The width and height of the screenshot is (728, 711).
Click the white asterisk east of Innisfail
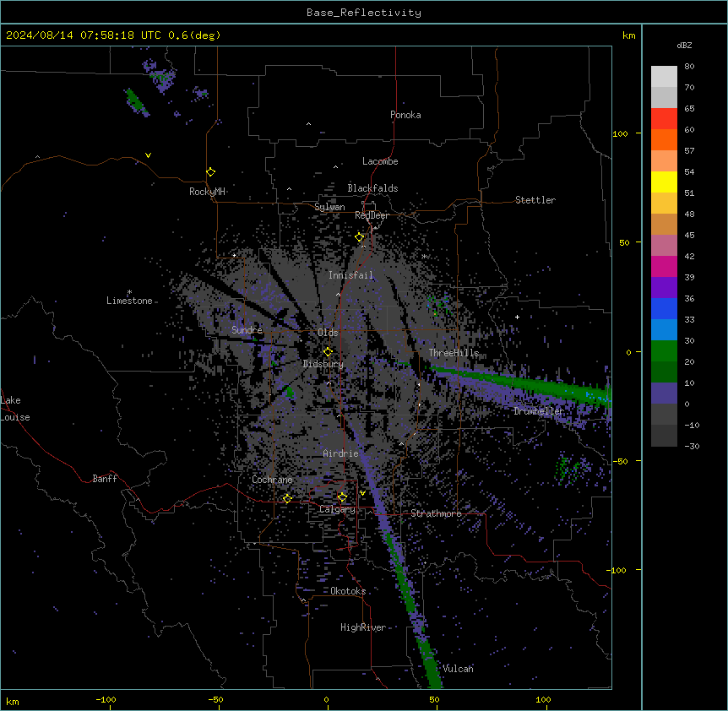[424, 256]
